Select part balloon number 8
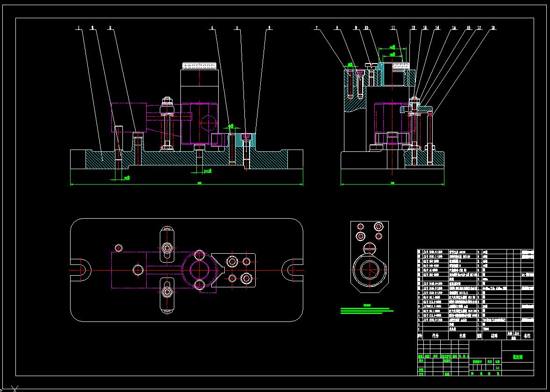This screenshot has height=392, width=550. coord(337,28)
